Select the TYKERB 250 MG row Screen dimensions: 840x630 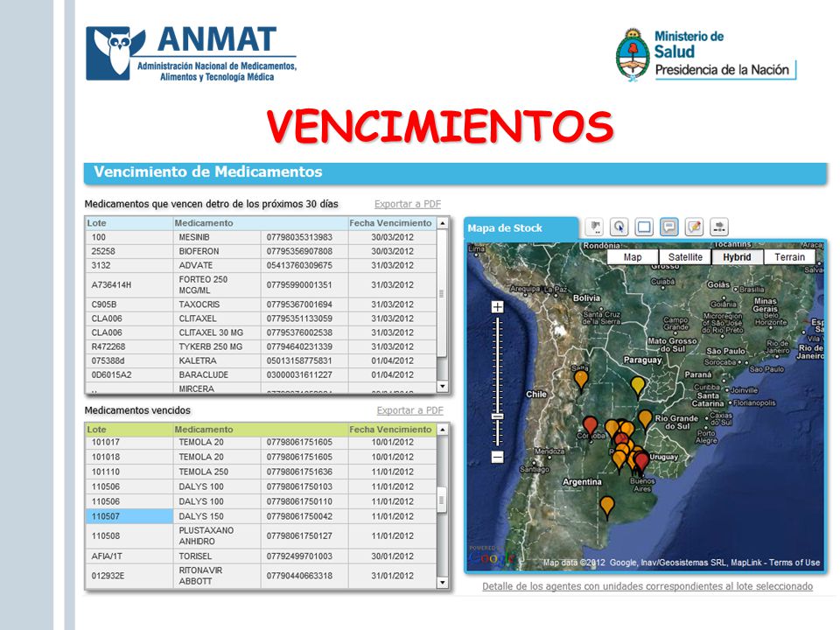261,346
